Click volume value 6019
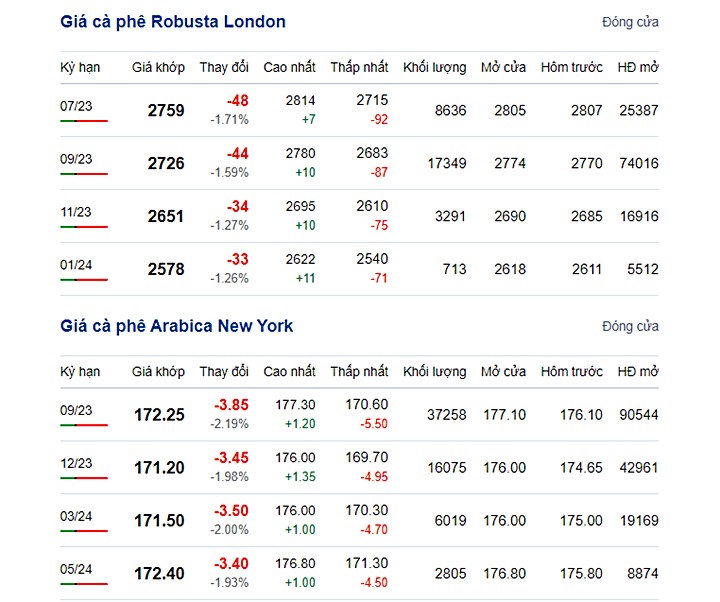The height and width of the screenshot is (602, 720). tap(450, 520)
